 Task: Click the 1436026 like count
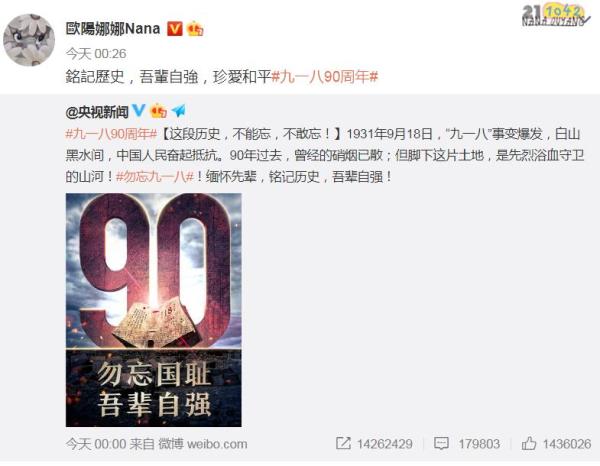[567, 444]
